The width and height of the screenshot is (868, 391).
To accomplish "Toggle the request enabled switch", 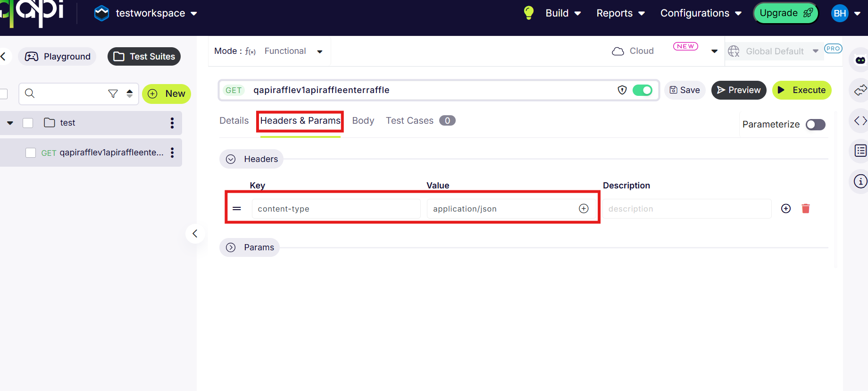I will pos(643,90).
